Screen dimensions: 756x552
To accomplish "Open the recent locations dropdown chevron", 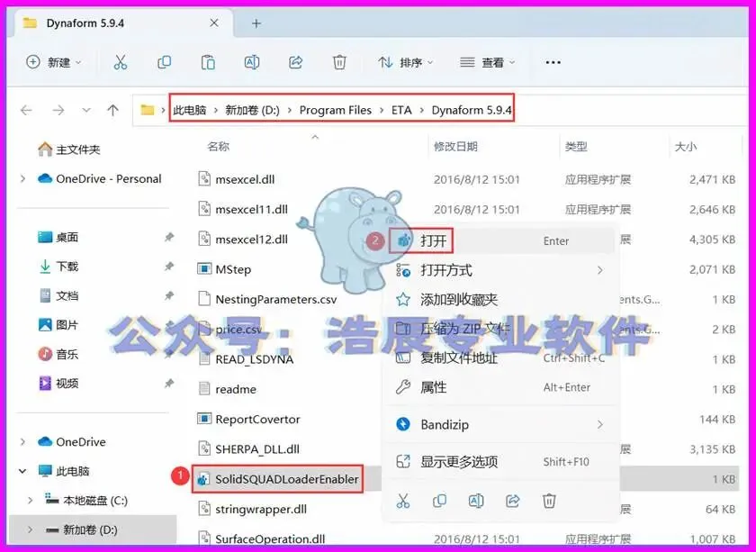I will click(86, 111).
